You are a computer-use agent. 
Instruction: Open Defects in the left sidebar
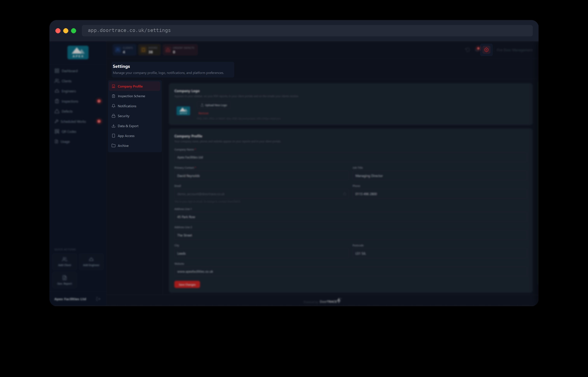click(78, 111)
